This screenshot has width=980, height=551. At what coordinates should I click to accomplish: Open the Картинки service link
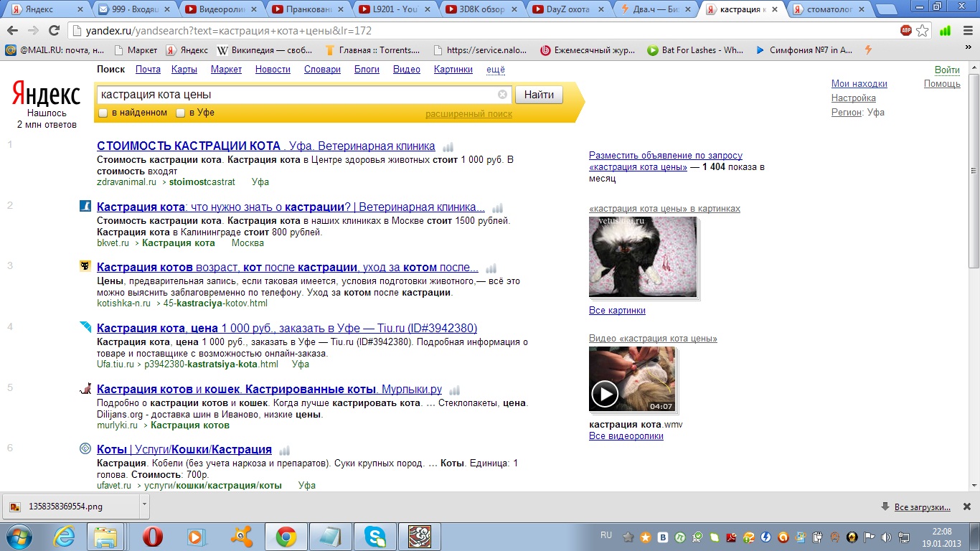coord(453,70)
